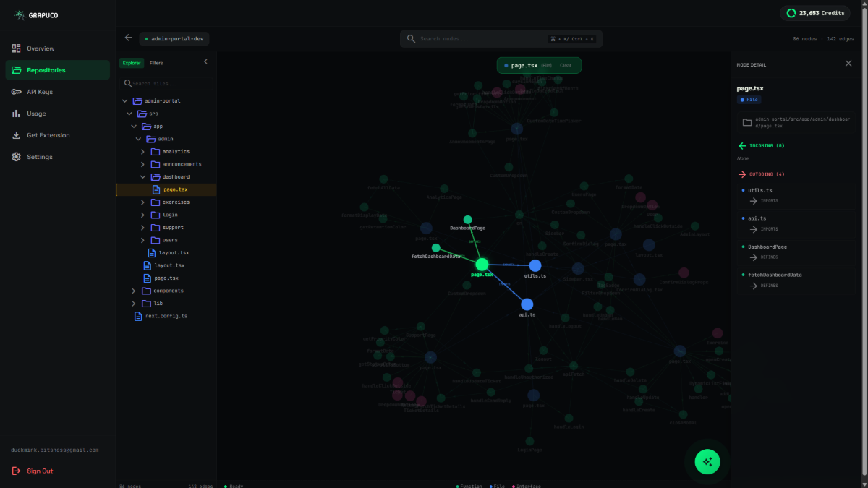Click the Repositories folder icon
Viewport: 868px width, 488px height.
(16, 70)
